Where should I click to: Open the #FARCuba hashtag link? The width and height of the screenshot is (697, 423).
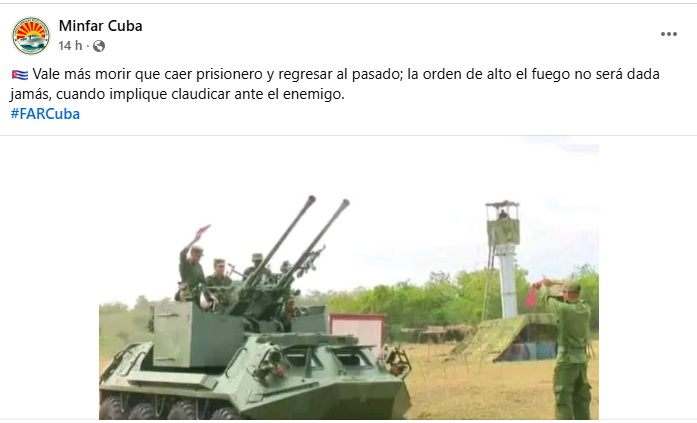click(x=45, y=114)
